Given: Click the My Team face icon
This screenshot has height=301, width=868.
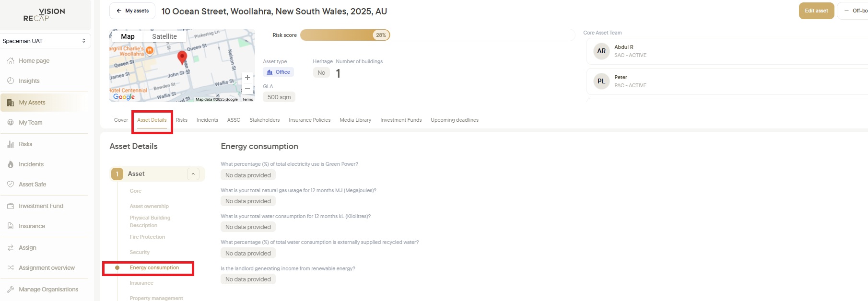Looking at the screenshot, I should (x=11, y=123).
